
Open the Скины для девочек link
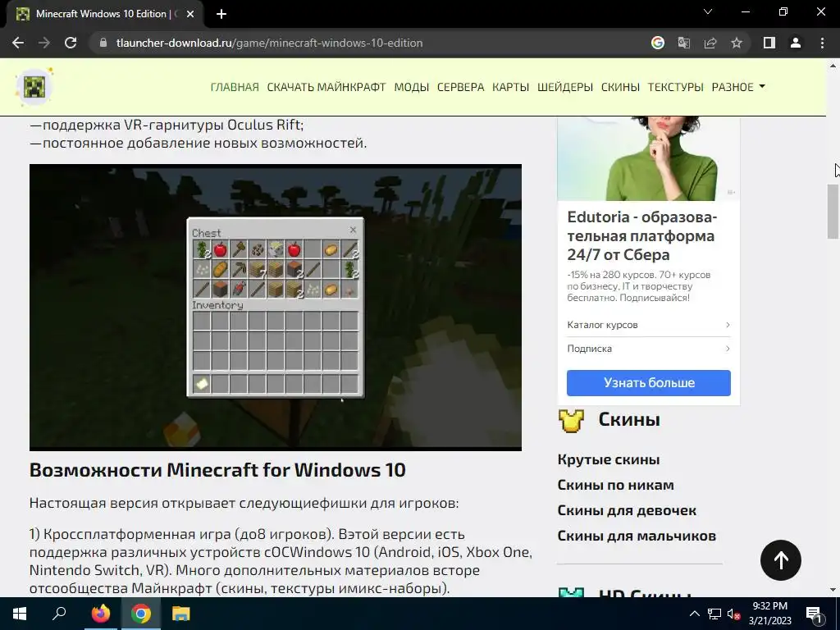pos(627,510)
